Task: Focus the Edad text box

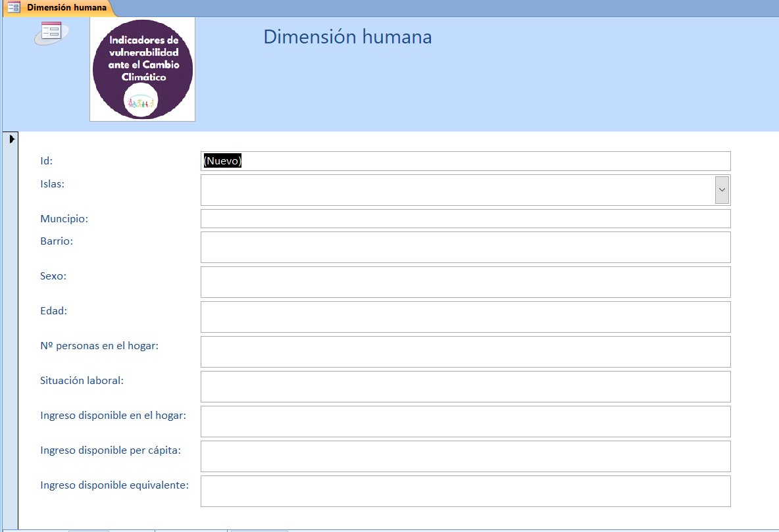Action: [465, 317]
